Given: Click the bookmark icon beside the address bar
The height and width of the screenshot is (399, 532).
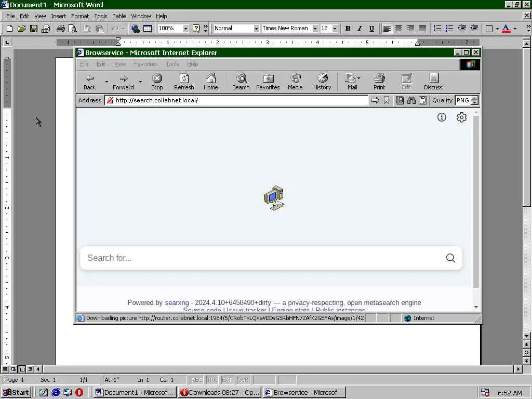Looking at the screenshot, I should point(387,100).
